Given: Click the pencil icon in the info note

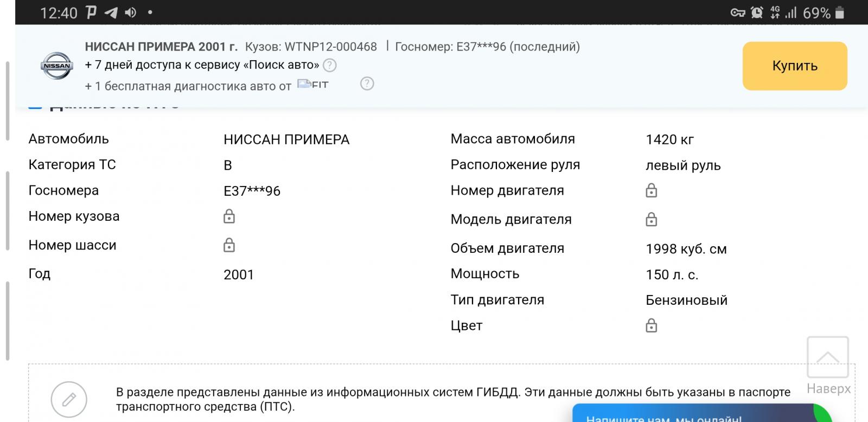Looking at the screenshot, I should pos(69,400).
